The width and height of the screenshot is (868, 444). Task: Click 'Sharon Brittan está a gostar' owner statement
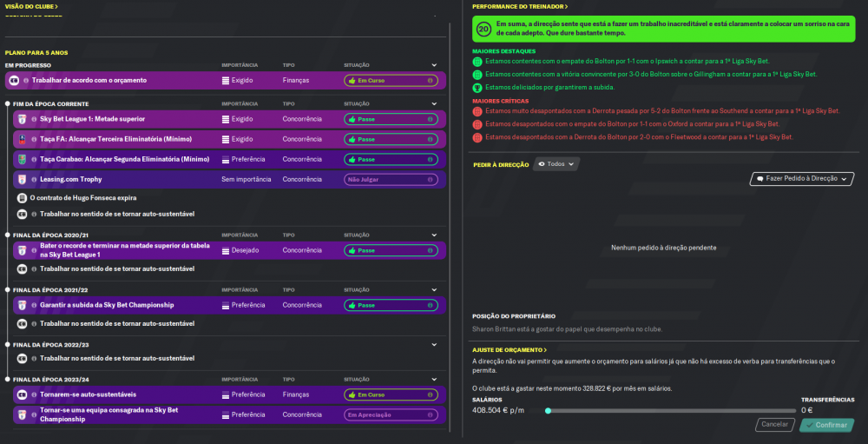[x=568, y=329]
